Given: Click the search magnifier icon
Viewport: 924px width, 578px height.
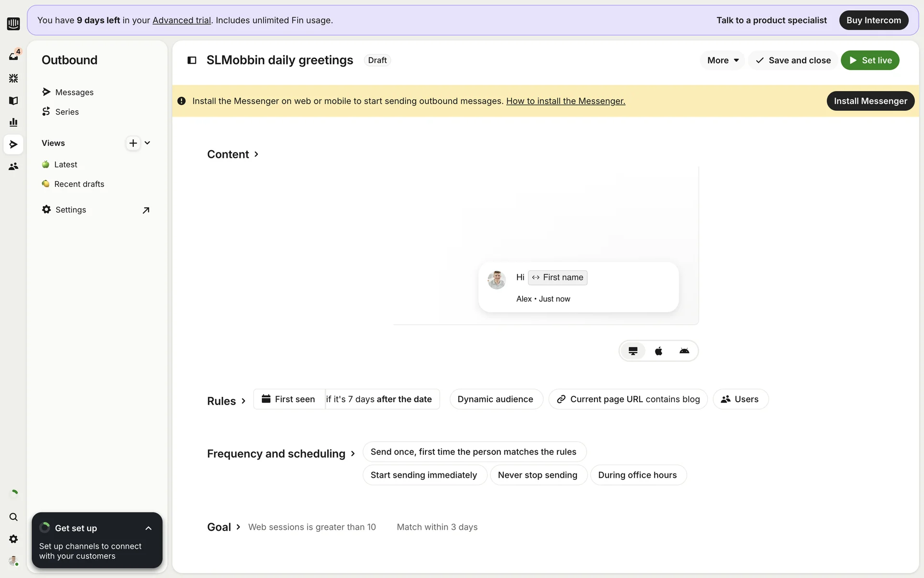Looking at the screenshot, I should coord(13,517).
